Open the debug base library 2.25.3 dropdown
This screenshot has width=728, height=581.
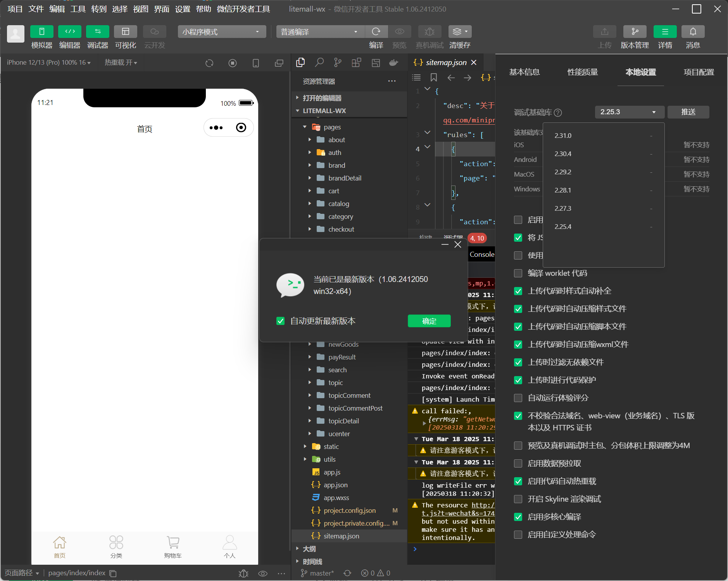[630, 112]
